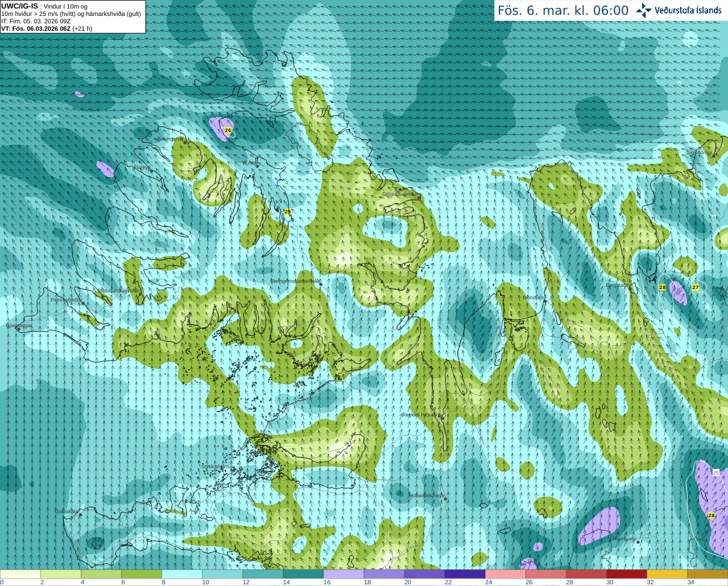Pick the 18–20 m/s medium purple legend swatch

tap(384, 574)
